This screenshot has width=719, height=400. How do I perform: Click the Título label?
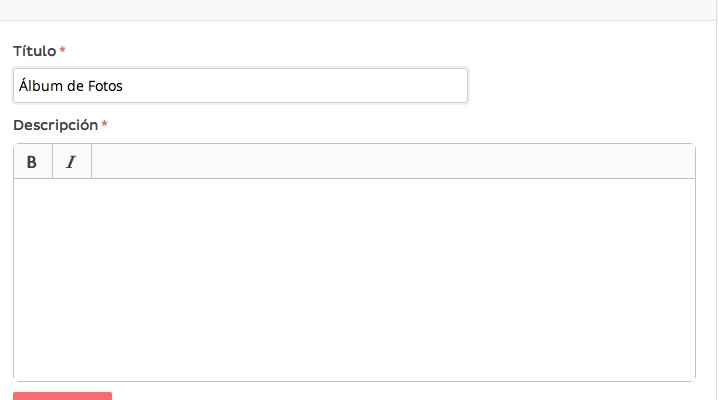coord(34,50)
